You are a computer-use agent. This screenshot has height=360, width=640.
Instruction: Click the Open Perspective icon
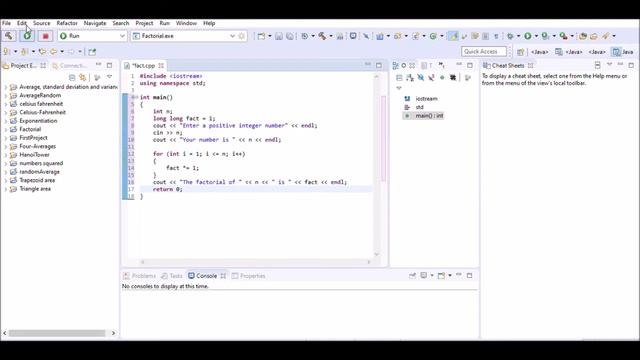click(520, 52)
